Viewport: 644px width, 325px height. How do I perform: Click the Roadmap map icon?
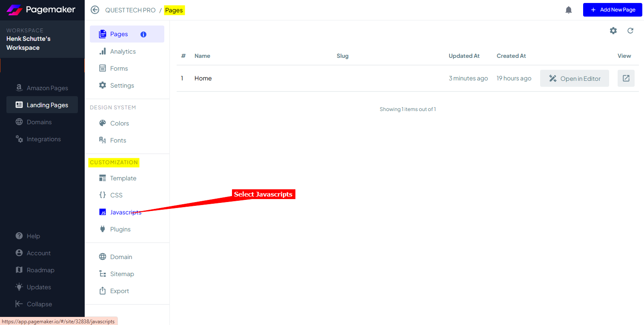point(19,270)
